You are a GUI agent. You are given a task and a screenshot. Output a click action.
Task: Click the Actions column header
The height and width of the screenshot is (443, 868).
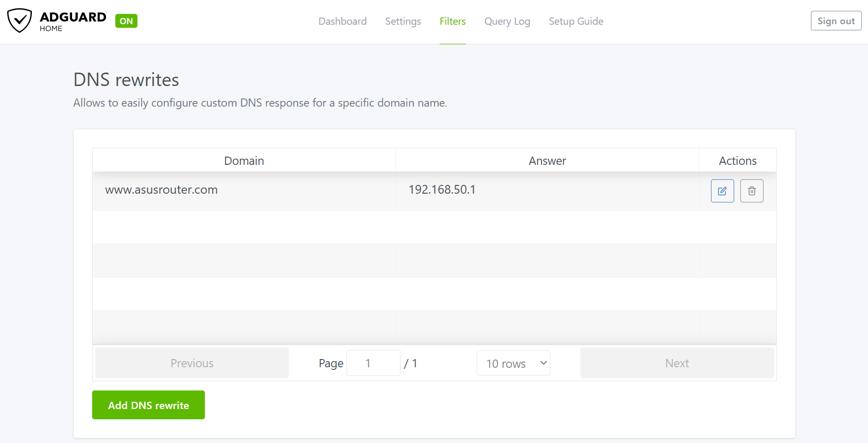737,161
